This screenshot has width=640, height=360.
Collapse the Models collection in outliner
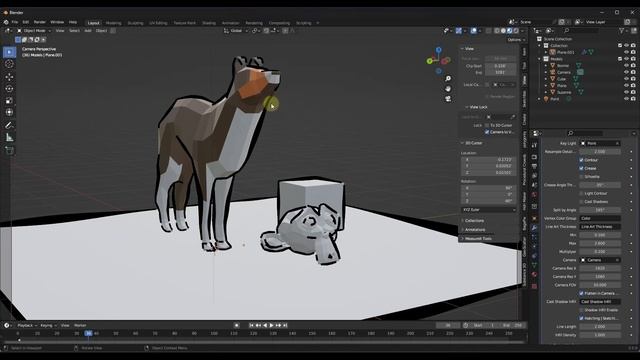point(540,59)
